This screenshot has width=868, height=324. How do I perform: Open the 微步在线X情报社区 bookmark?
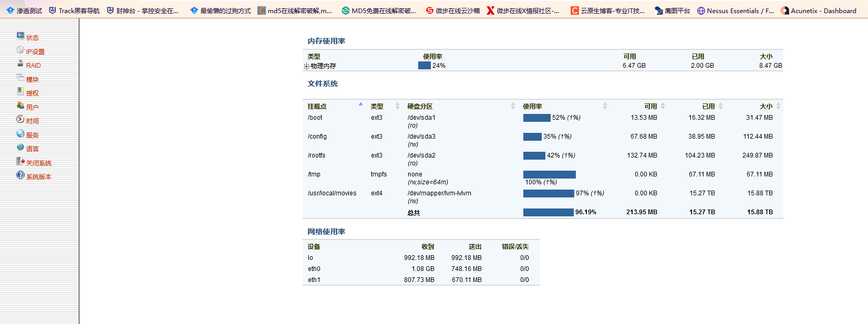click(523, 11)
